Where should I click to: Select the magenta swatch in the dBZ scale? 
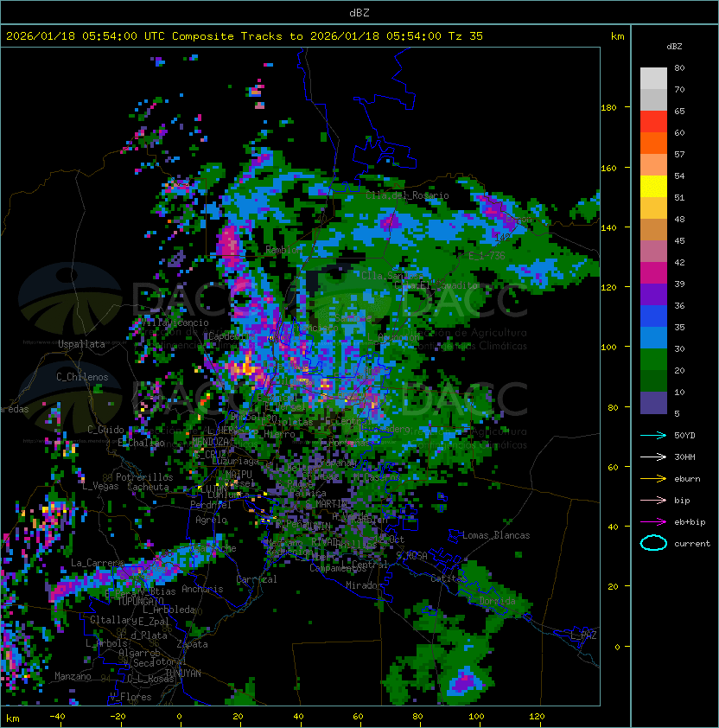[x=653, y=273]
